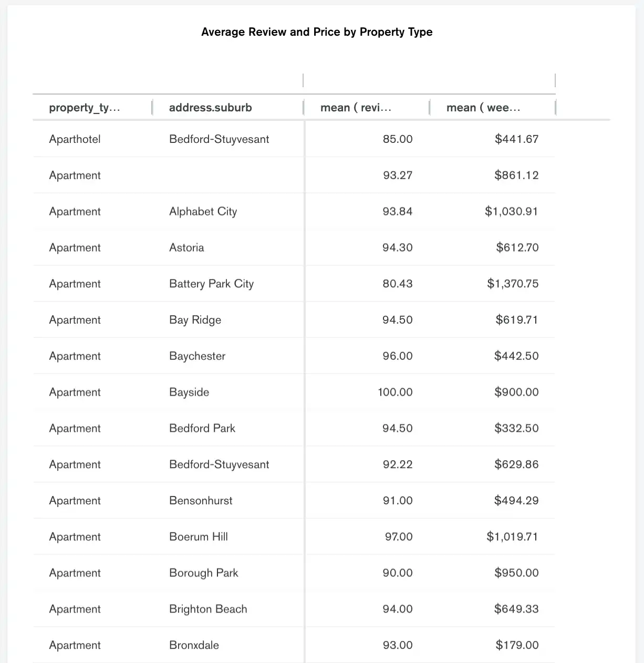Click the mean (revi... column header
Screen dimensions: 644x663
[x=356, y=108]
